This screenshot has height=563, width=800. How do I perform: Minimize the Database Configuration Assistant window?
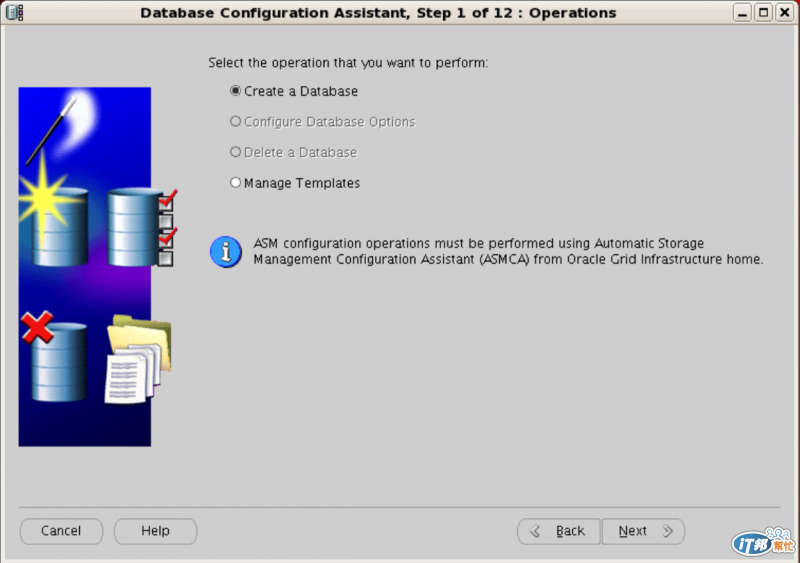point(742,12)
